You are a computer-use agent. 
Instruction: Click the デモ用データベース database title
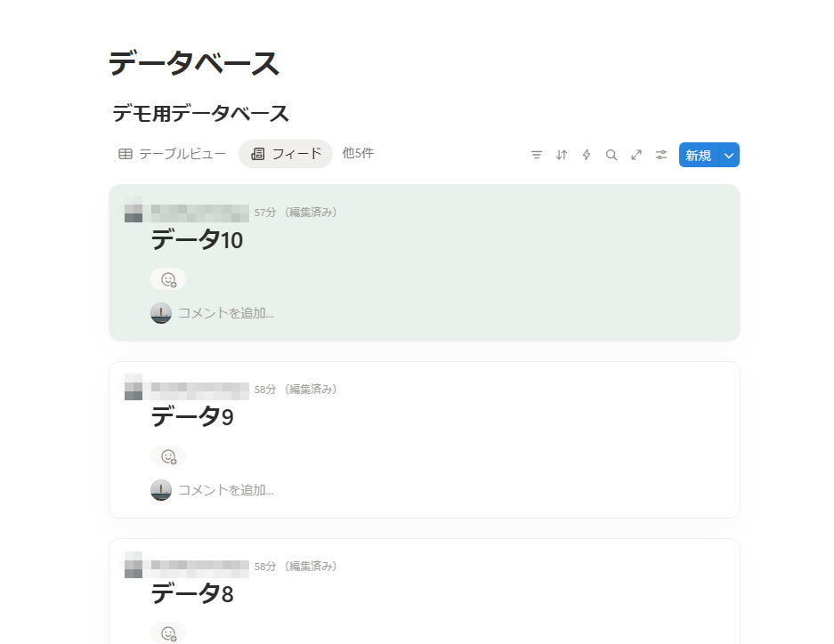click(201, 114)
